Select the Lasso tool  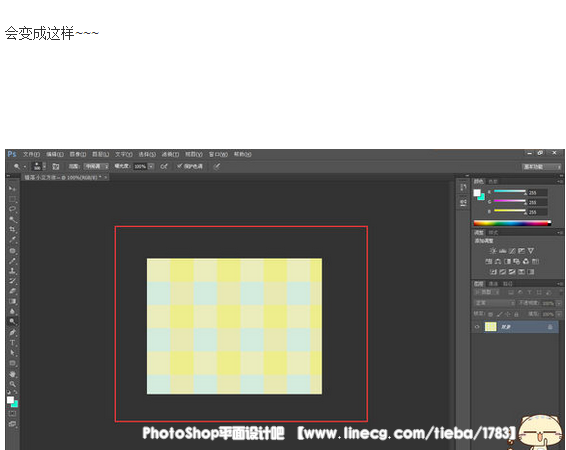click(x=12, y=209)
